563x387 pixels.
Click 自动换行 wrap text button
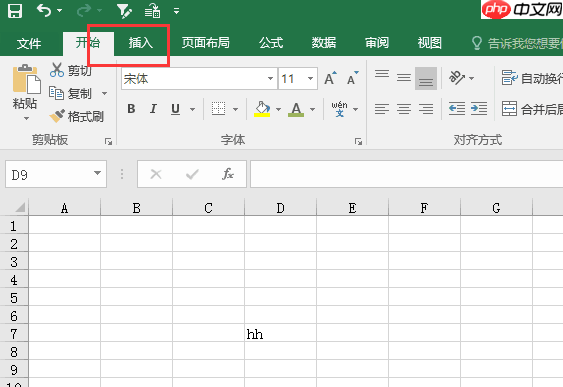(x=532, y=78)
